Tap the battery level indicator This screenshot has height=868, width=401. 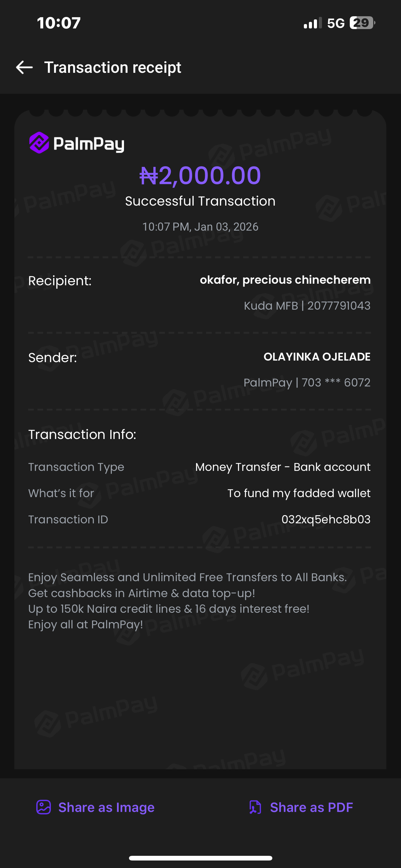[362, 23]
